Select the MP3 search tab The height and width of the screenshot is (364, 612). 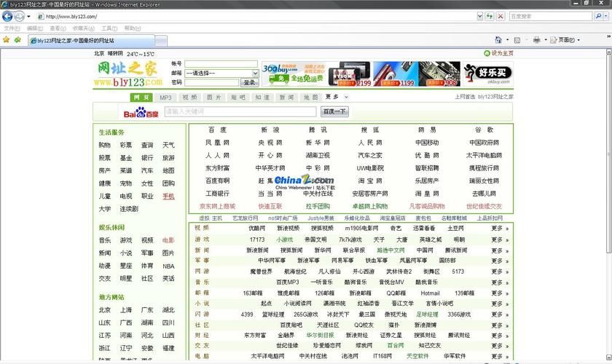point(165,97)
